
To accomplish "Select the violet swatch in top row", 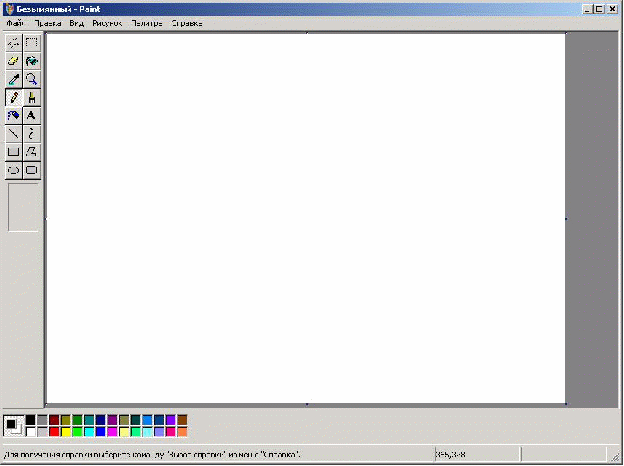I will [171, 420].
